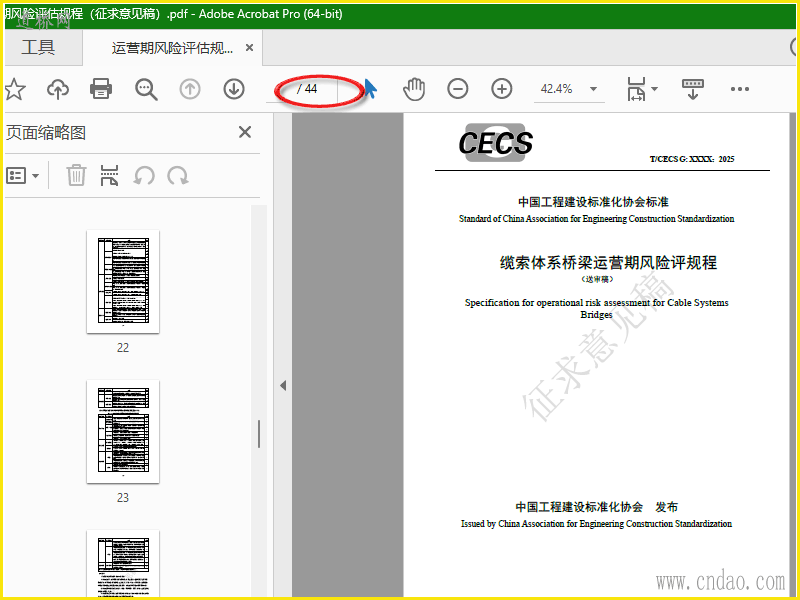Viewport: 800px width, 600px height.
Task: Switch to the 工具 tab
Action: coord(38,47)
